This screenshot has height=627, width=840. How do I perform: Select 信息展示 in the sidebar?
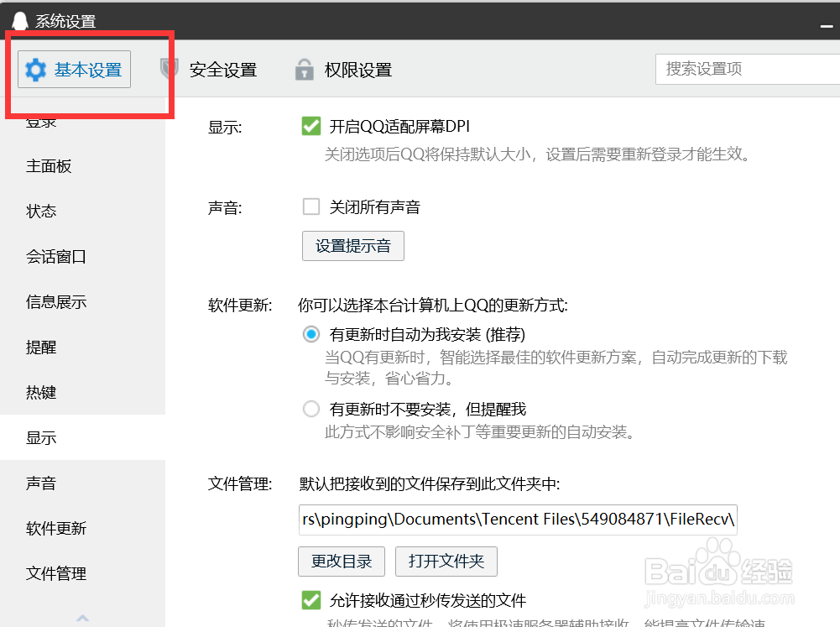pos(82,301)
